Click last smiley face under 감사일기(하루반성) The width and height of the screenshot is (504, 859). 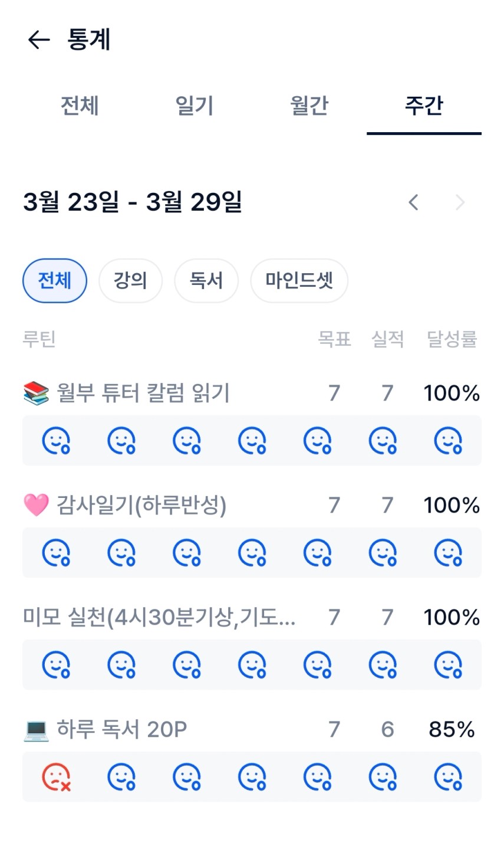point(448,553)
